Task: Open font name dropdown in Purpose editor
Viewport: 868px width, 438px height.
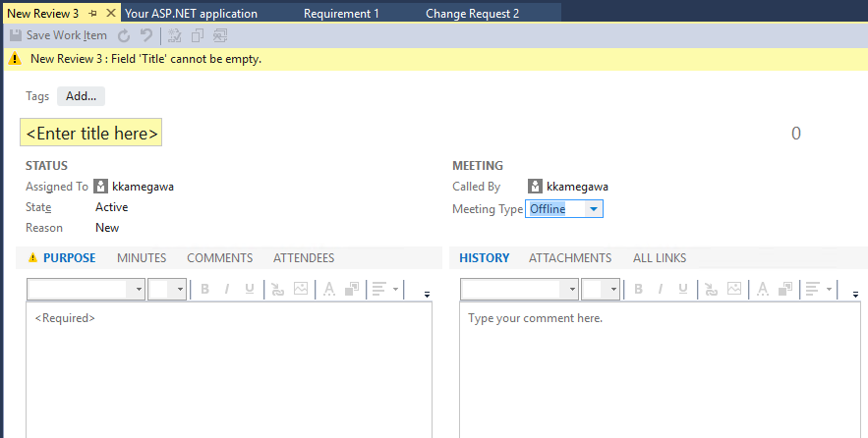Action: [138, 290]
